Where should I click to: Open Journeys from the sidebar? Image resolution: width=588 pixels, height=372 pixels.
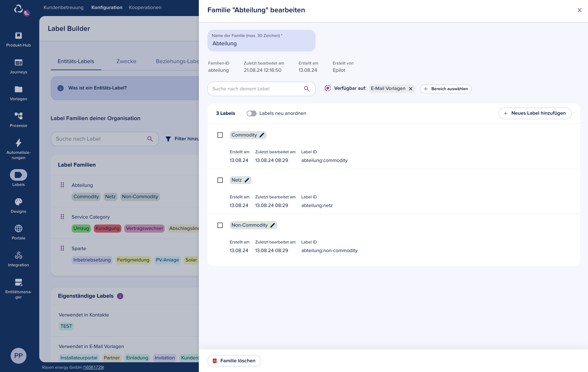18,63
